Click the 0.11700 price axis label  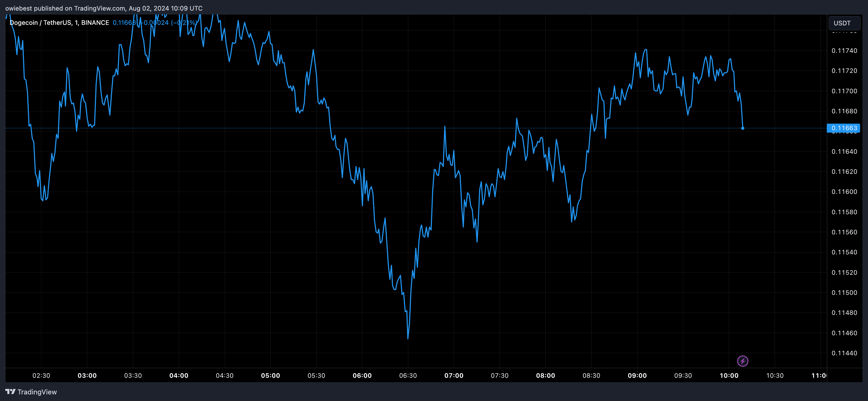click(844, 91)
